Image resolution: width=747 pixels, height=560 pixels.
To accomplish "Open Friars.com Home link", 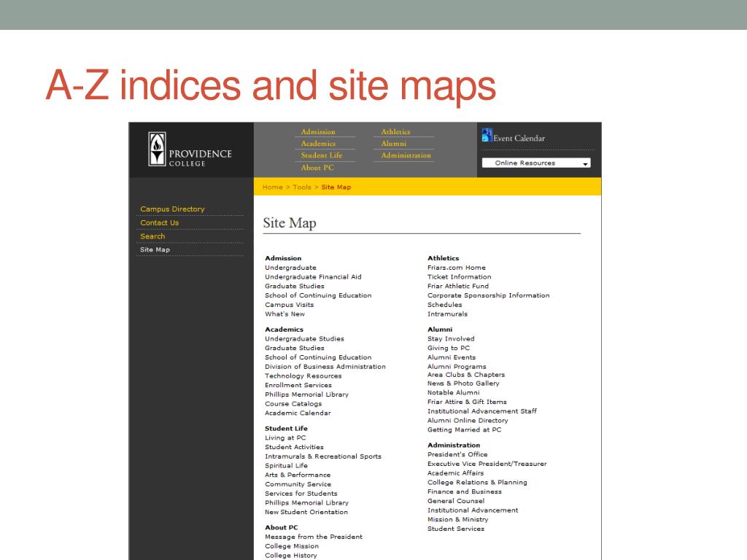I will pyautogui.click(x=457, y=268).
